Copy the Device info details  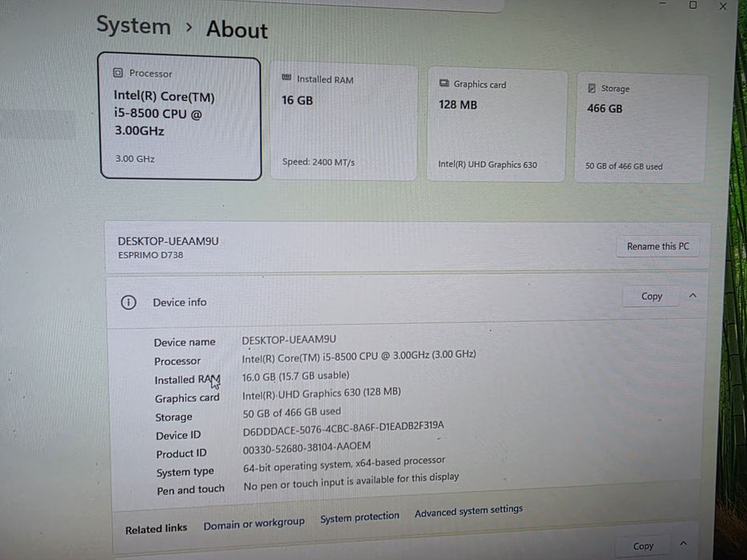651,297
